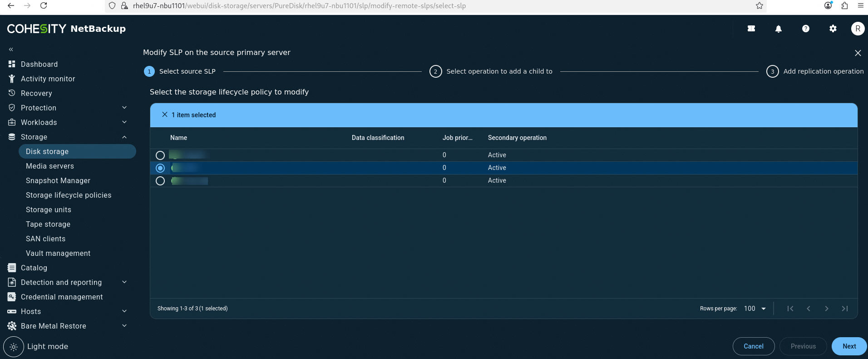Close the Modify SLP wizard
Viewport: 868px width, 359px height.
(858, 53)
